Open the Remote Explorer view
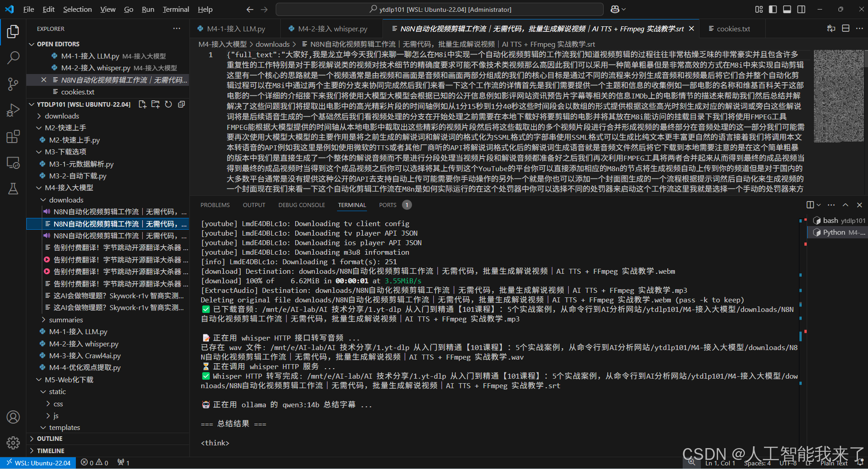 13,163
